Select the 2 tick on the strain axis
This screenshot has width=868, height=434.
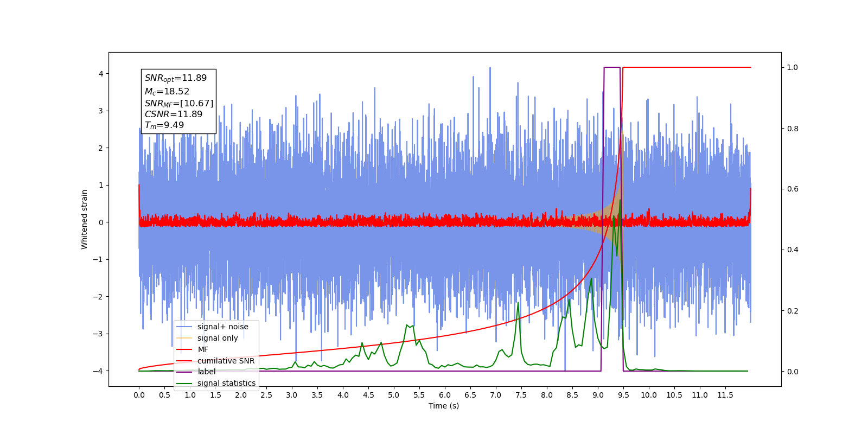101,148
